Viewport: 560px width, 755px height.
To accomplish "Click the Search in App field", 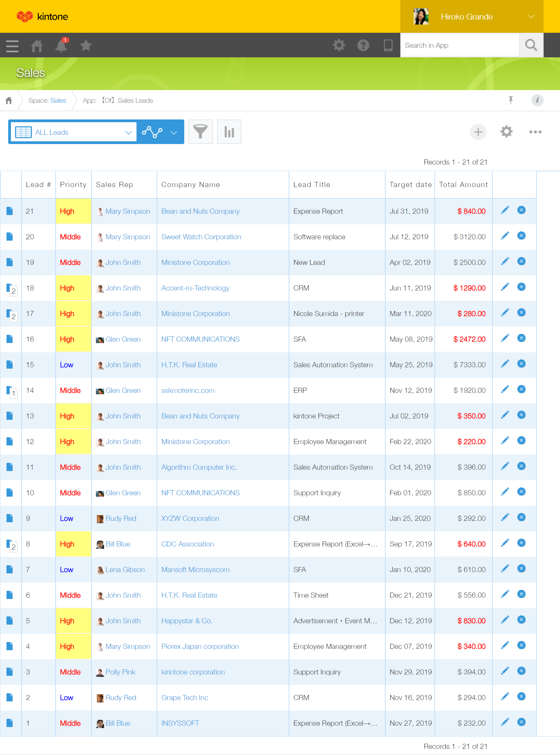I will (x=459, y=45).
